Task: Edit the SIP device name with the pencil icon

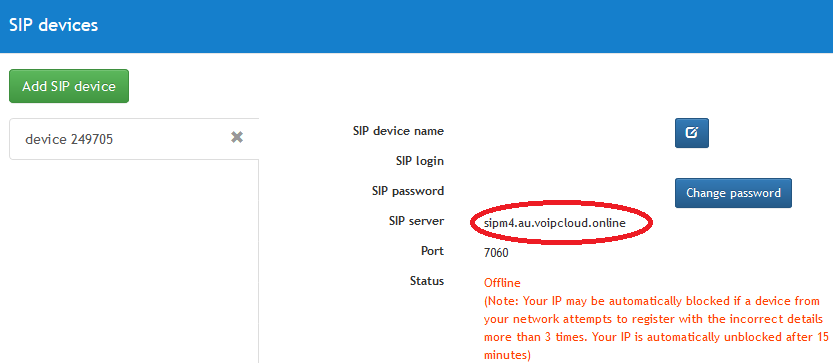Action: [692, 133]
